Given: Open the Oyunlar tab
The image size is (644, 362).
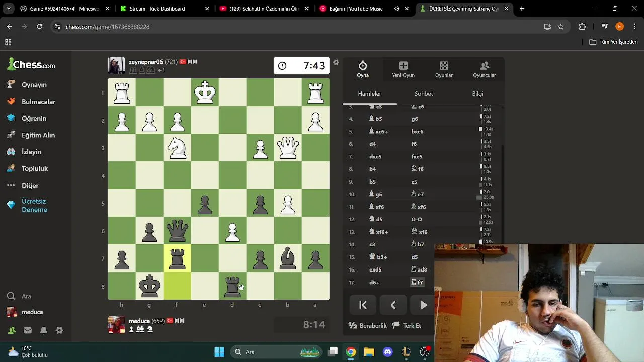Looking at the screenshot, I should pos(444,69).
